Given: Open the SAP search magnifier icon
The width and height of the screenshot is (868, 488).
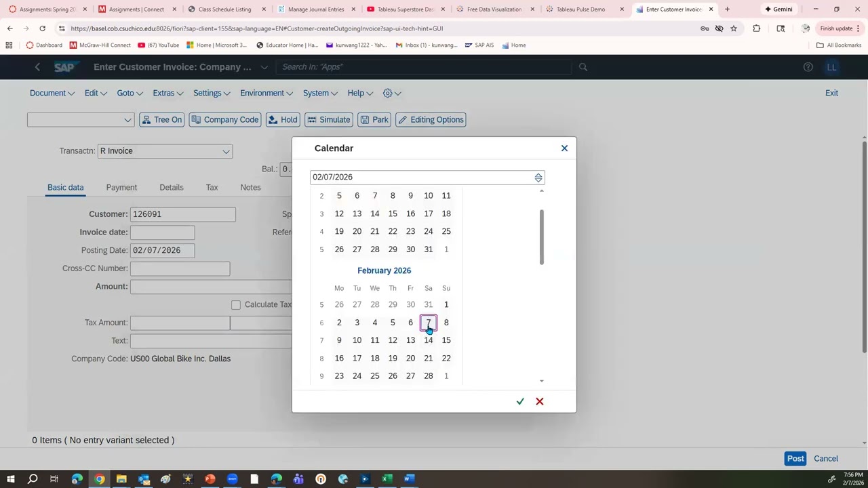Looking at the screenshot, I should (583, 67).
